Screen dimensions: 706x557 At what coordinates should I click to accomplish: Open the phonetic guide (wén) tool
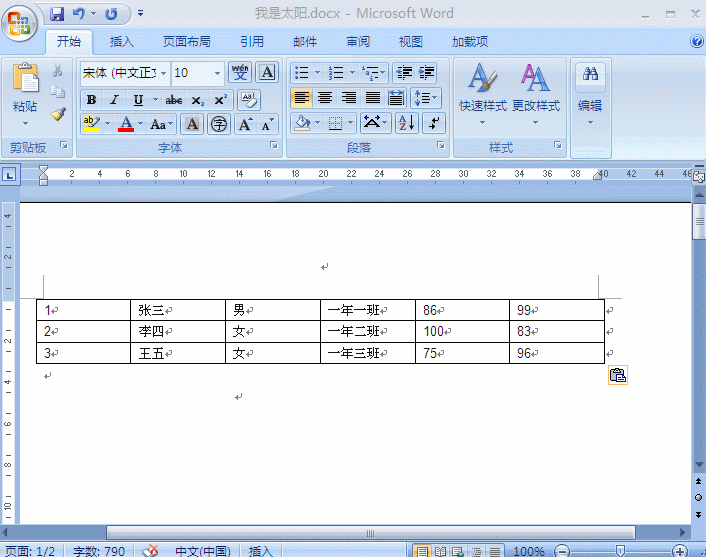click(x=240, y=72)
